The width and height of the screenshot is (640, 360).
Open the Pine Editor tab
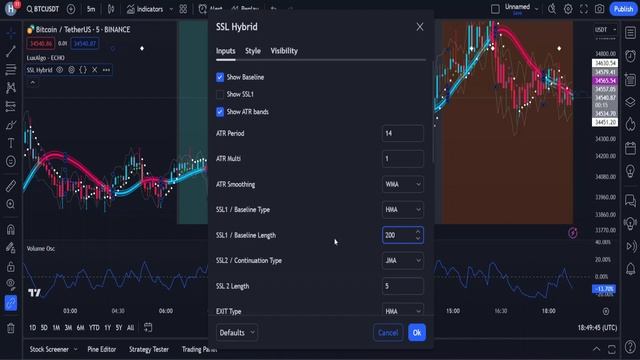tap(102, 349)
